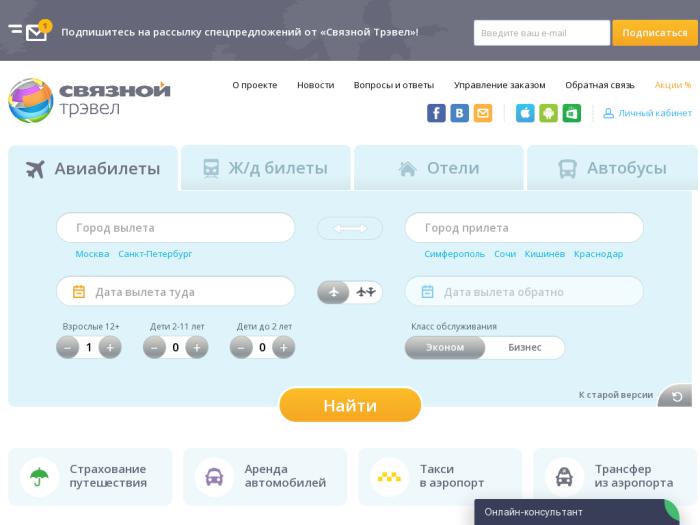Open the Facebook social page icon
Viewport: 700px width, 525px height.
436,113
